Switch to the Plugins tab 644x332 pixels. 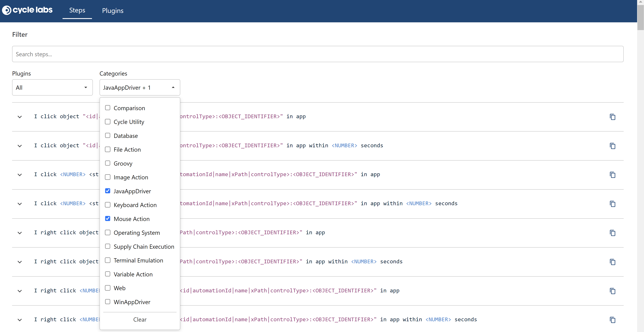[x=112, y=11]
